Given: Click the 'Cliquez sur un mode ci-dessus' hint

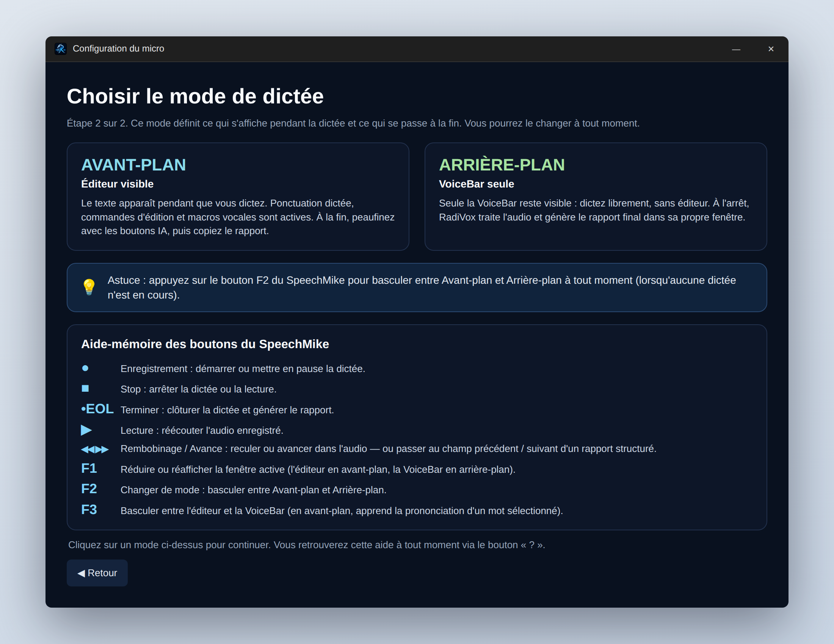Looking at the screenshot, I should point(306,545).
